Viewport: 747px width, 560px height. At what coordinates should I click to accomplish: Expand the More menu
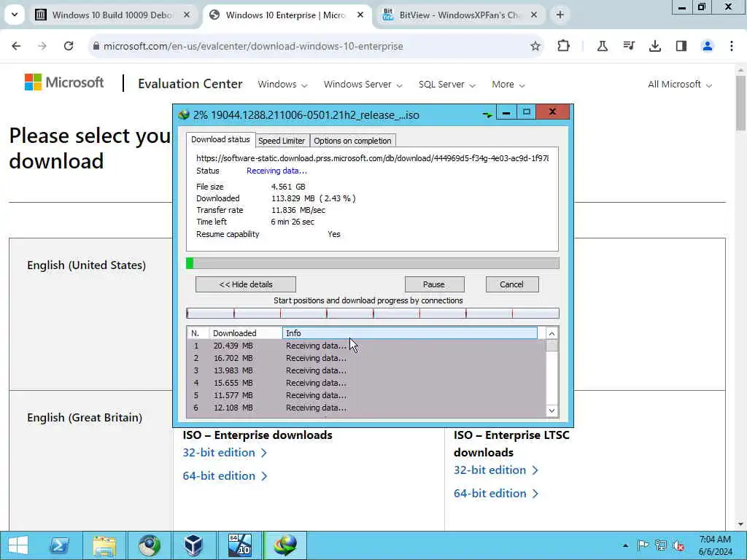(508, 85)
